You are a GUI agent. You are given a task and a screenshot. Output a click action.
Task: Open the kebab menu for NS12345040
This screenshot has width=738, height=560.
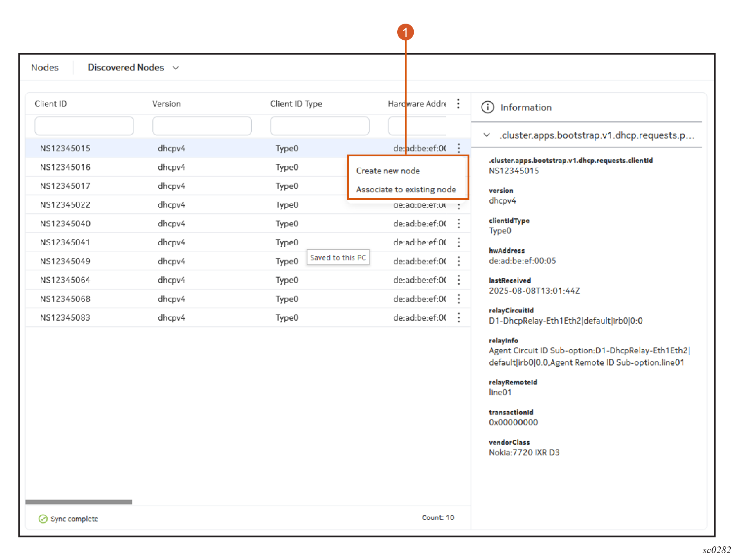click(459, 224)
